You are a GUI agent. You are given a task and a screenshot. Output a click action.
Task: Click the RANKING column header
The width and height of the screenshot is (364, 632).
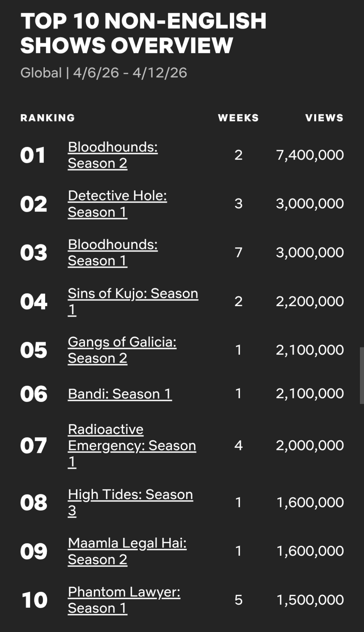coord(48,118)
